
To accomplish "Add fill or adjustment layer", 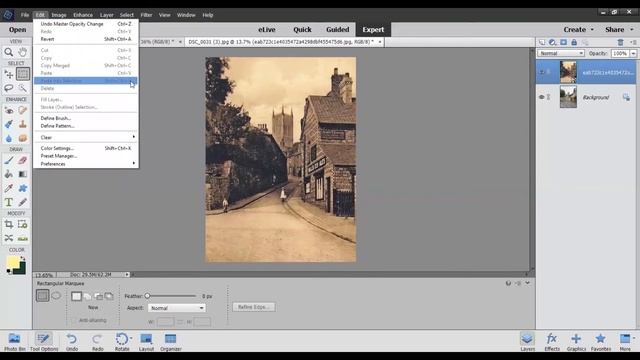I will (552, 42).
